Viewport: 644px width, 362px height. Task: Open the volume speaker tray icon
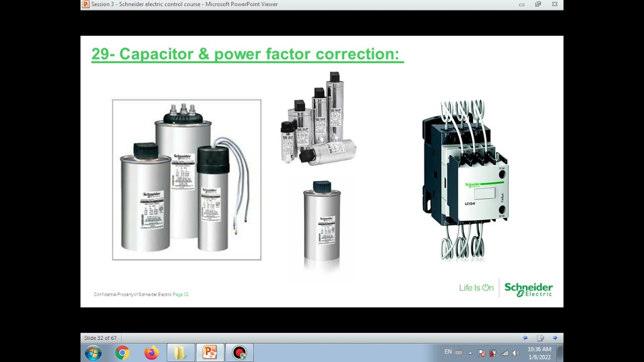click(516, 353)
